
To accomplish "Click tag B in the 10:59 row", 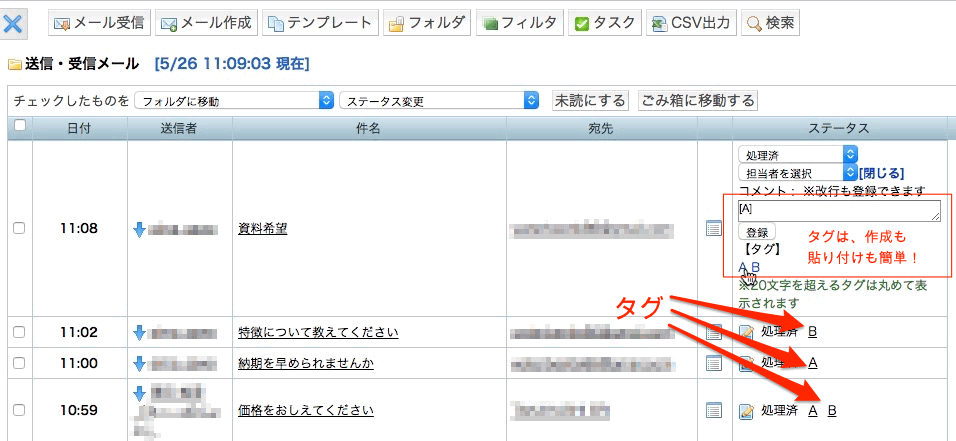I will tap(832, 411).
